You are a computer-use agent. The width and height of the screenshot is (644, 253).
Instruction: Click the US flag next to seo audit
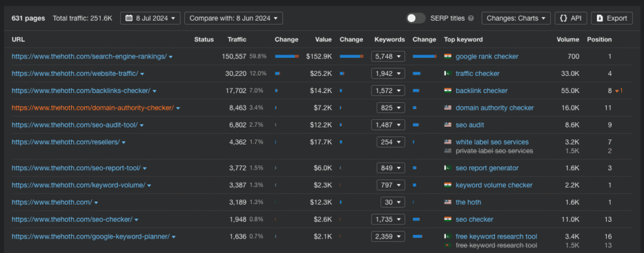[x=448, y=125]
